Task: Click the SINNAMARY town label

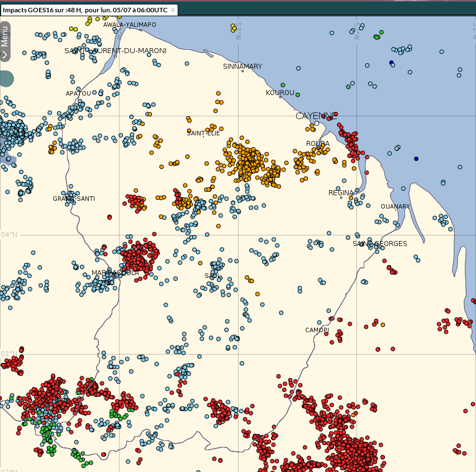Action: 242,67
